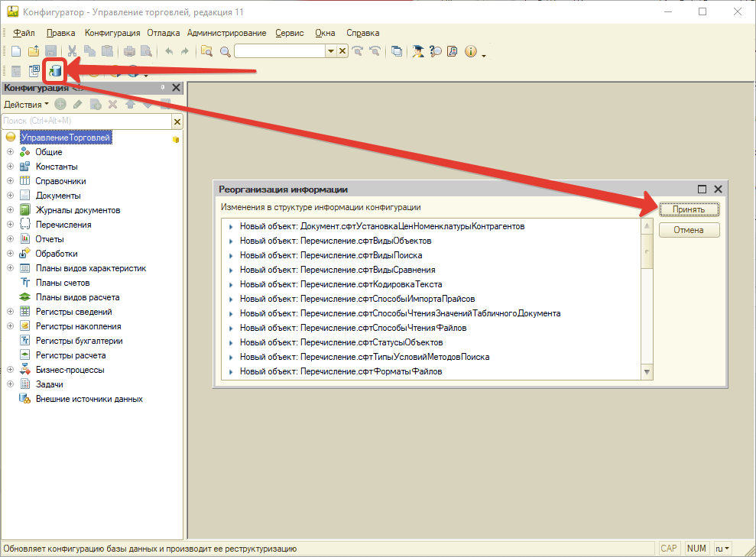The width and height of the screenshot is (756, 557).
Task: Open Syntax Assistant graduate-cap icon
Action: pyautogui.click(x=418, y=51)
